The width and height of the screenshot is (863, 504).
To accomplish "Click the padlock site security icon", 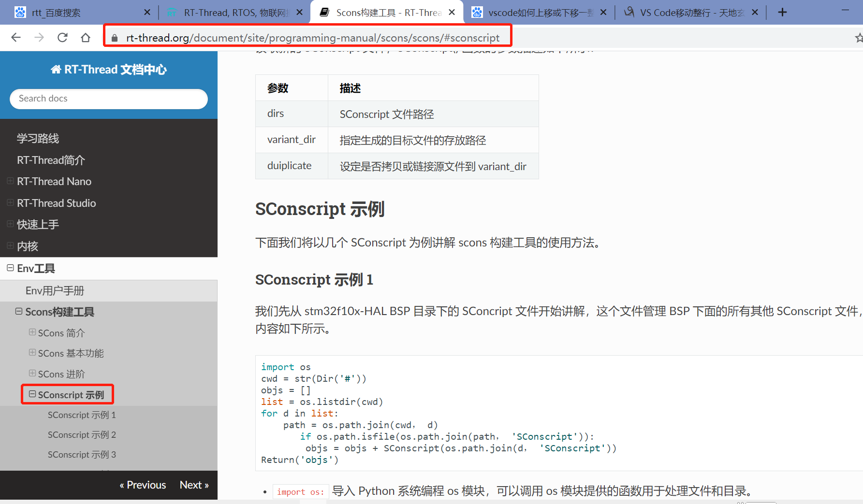I will (115, 38).
